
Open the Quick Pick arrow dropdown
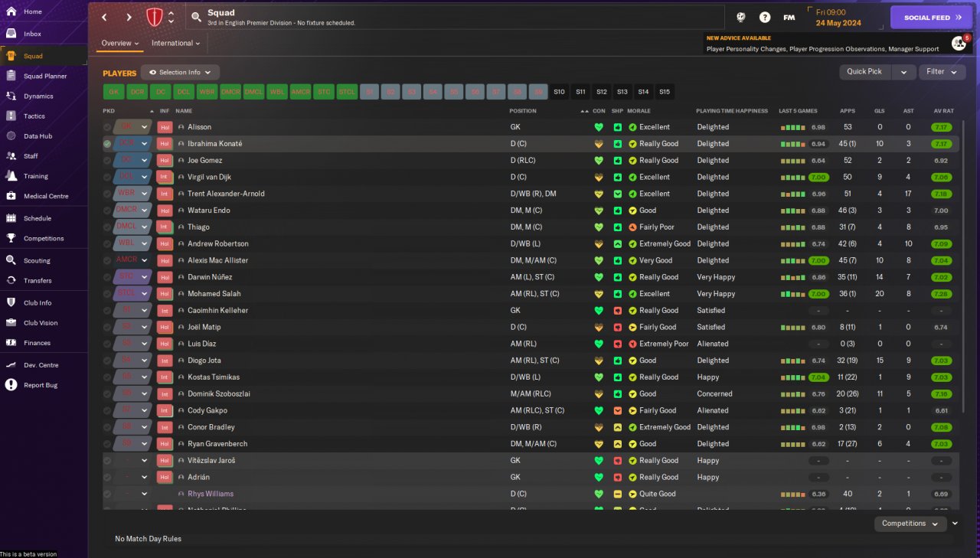903,72
